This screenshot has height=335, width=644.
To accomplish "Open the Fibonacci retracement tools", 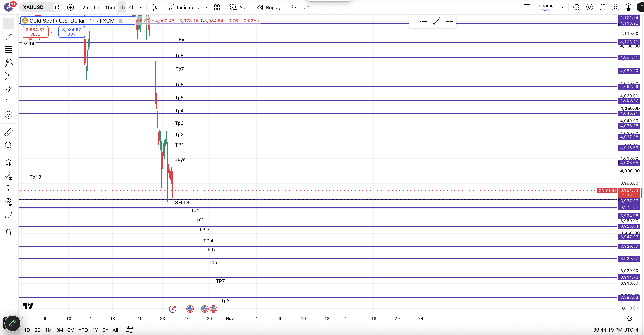I will coord(9,50).
